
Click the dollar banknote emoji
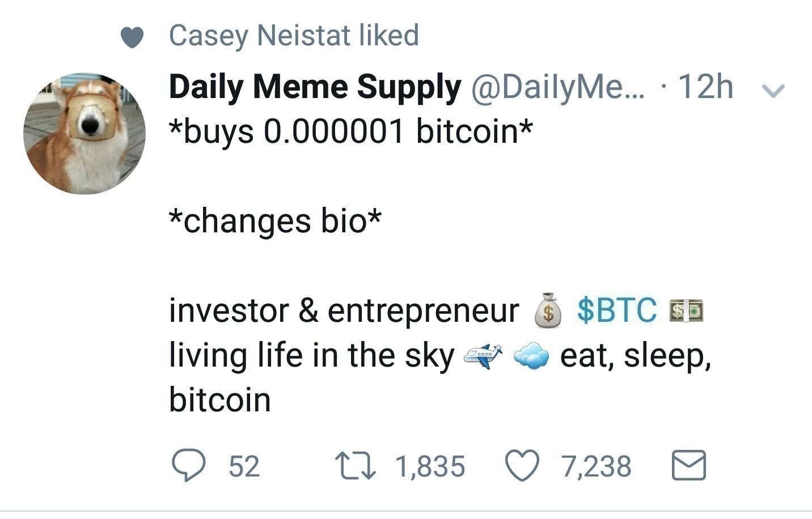(686, 310)
